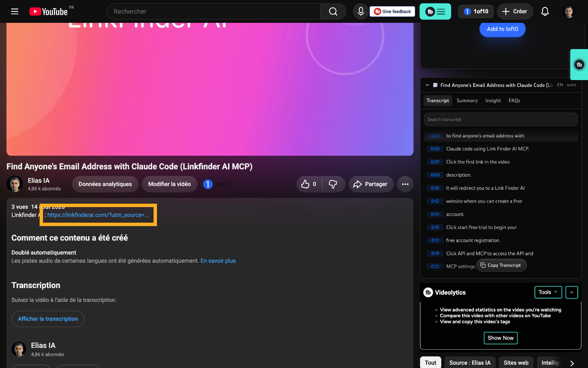
Task: Open Elias IA channel avatar beside title
Action: click(15, 184)
